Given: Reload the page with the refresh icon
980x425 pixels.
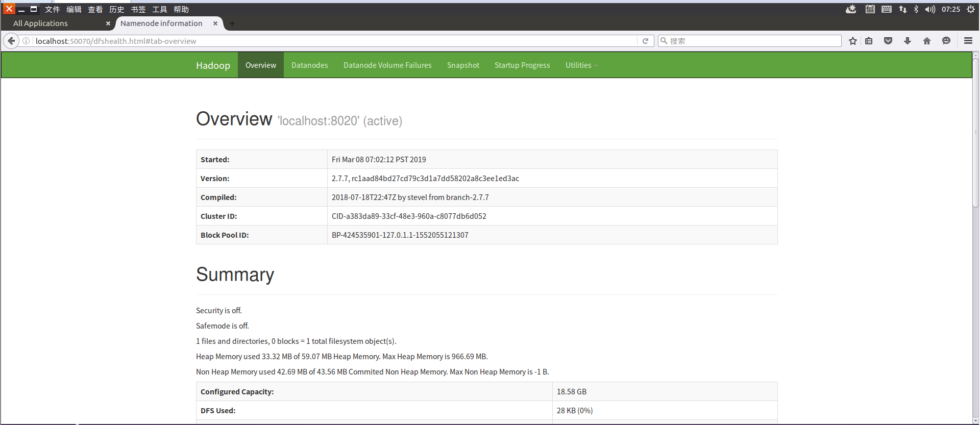Looking at the screenshot, I should (645, 41).
